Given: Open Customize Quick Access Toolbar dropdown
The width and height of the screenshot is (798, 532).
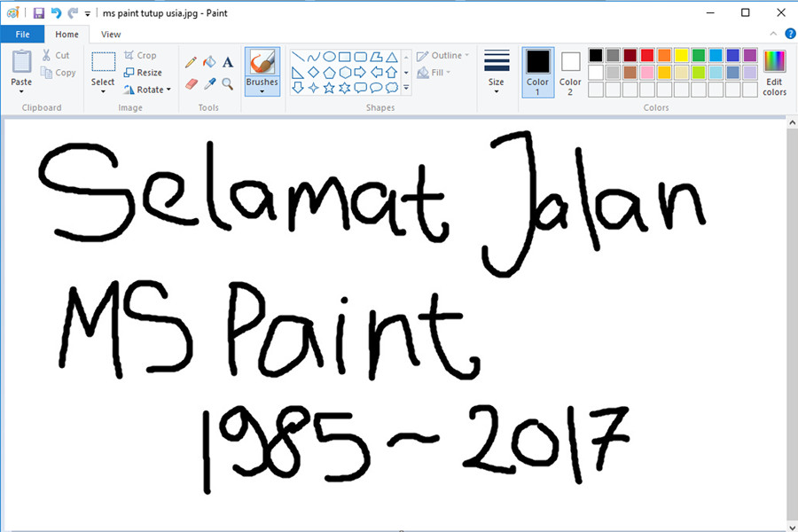Looking at the screenshot, I should (x=88, y=14).
